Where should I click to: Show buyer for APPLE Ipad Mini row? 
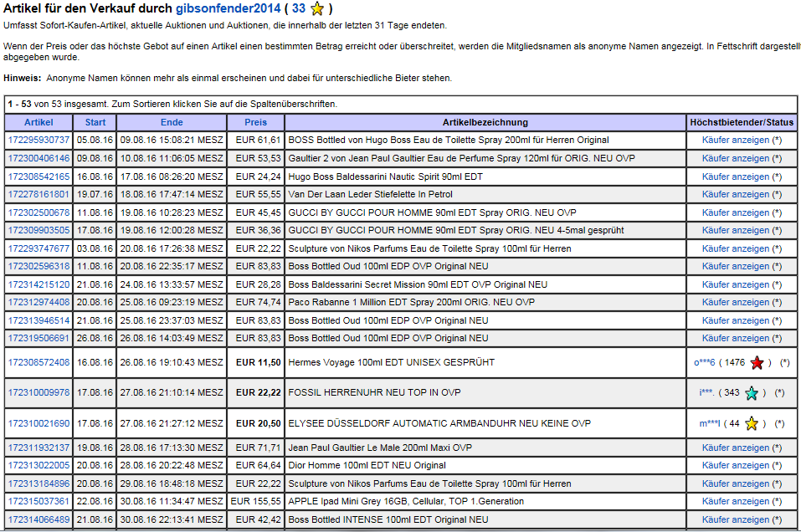click(736, 501)
